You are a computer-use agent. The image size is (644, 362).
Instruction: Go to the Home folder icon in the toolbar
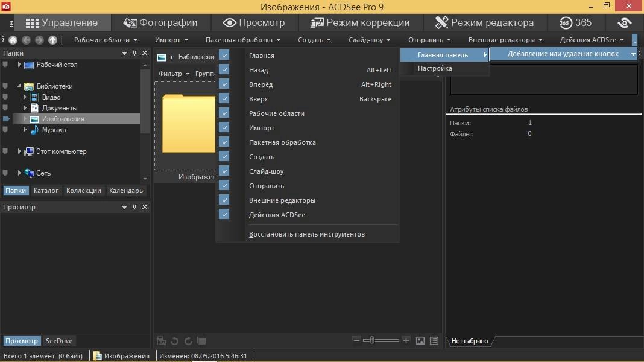click(x=13, y=40)
